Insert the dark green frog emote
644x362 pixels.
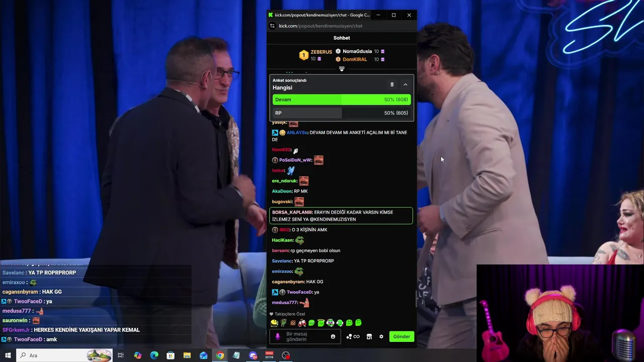click(x=283, y=323)
